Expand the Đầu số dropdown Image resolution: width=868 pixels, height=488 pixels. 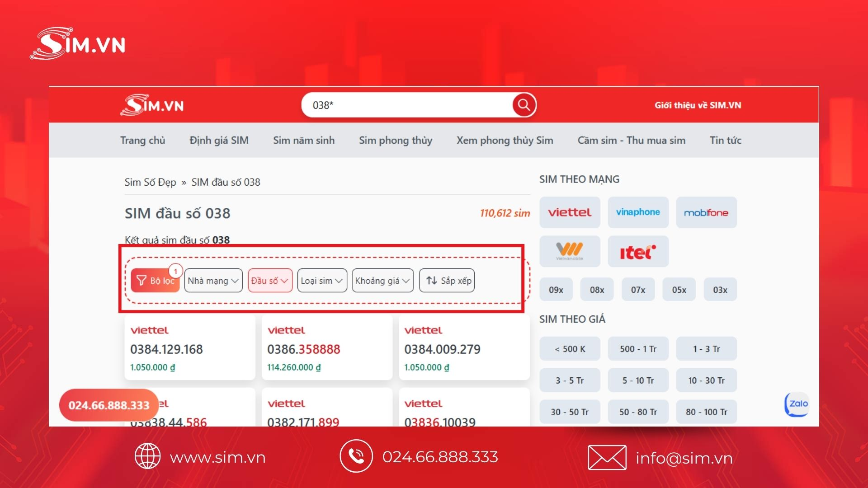pyautogui.click(x=270, y=281)
